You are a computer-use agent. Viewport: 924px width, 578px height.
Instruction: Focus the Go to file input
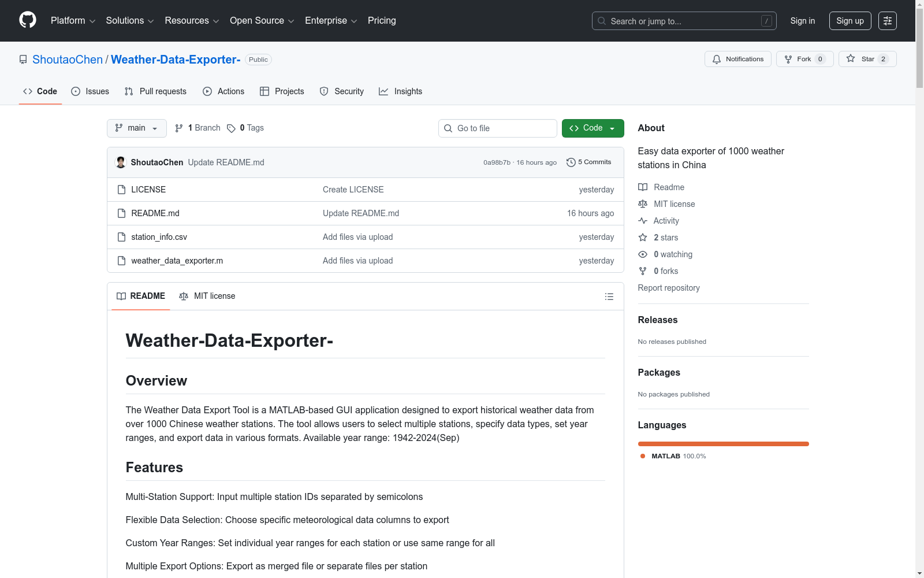pos(498,128)
